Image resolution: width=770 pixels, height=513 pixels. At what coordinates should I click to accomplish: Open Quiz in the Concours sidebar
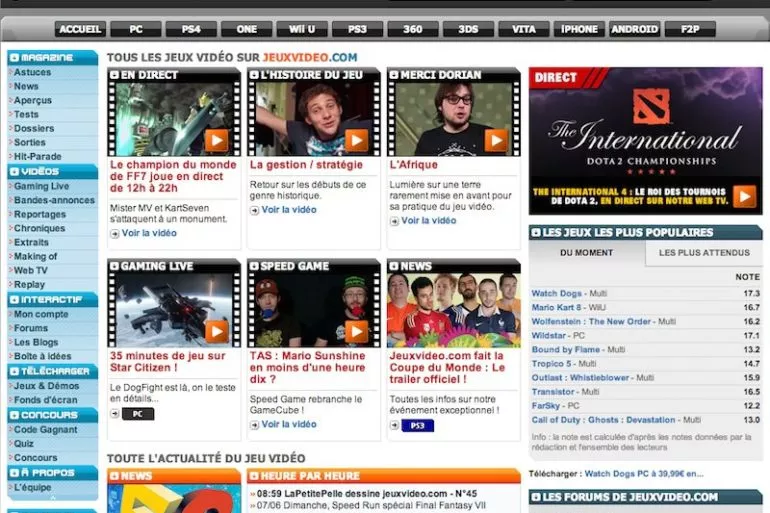point(24,444)
